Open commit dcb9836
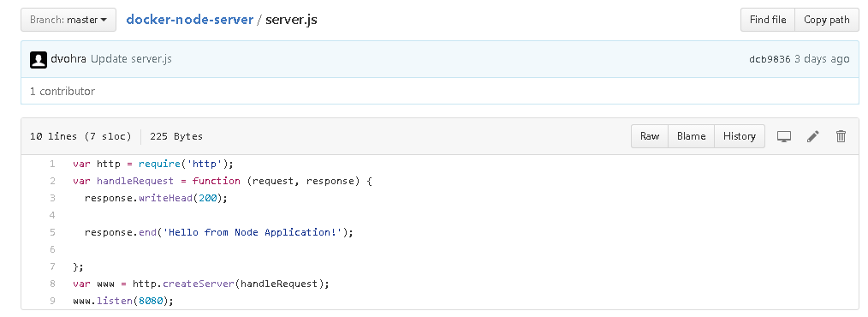The height and width of the screenshot is (317, 868). [x=770, y=59]
